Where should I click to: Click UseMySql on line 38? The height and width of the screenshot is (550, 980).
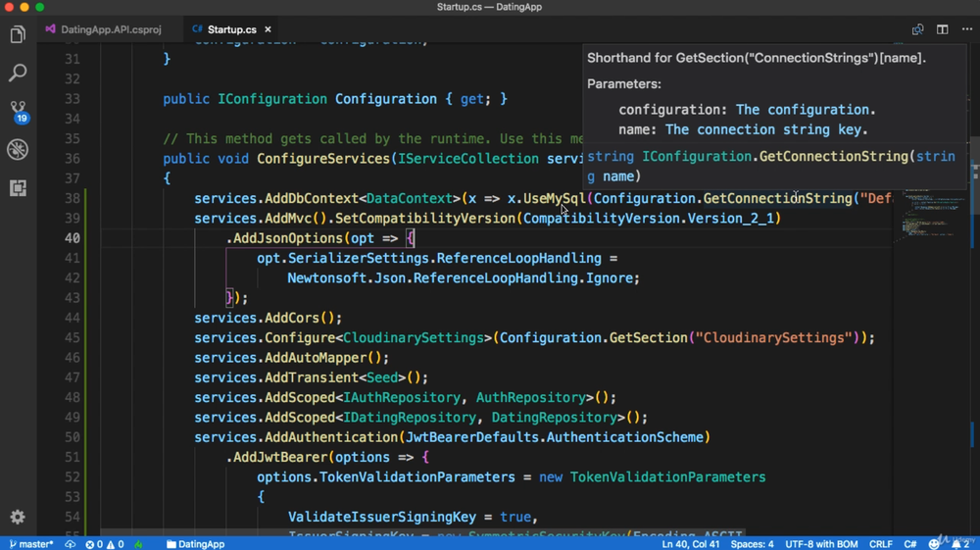tap(555, 199)
